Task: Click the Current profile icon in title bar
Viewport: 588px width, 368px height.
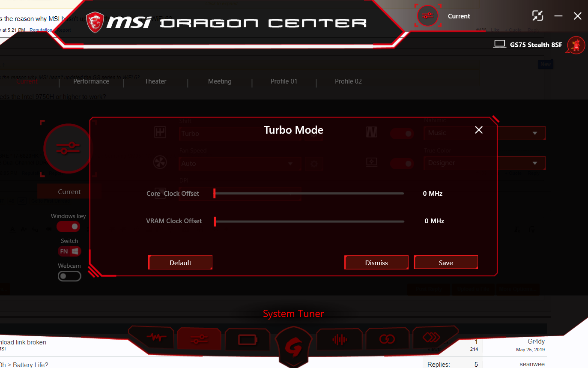Action: coord(427,16)
